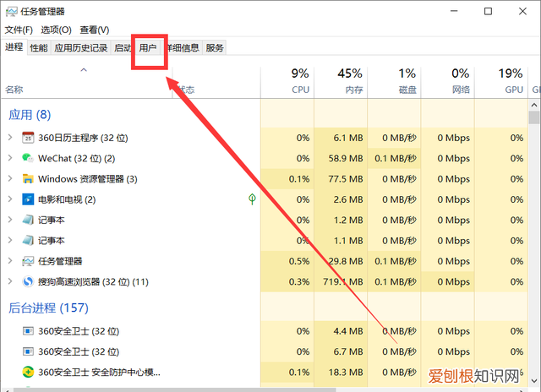Click the 0.3% CPU value for 搜狗高速浏览器

[x=299, y=281]
